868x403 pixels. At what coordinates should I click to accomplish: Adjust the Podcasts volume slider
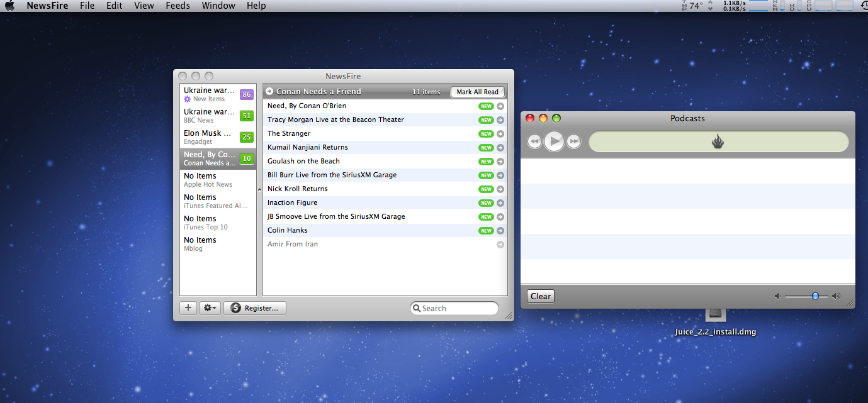[x=815, y=296]
